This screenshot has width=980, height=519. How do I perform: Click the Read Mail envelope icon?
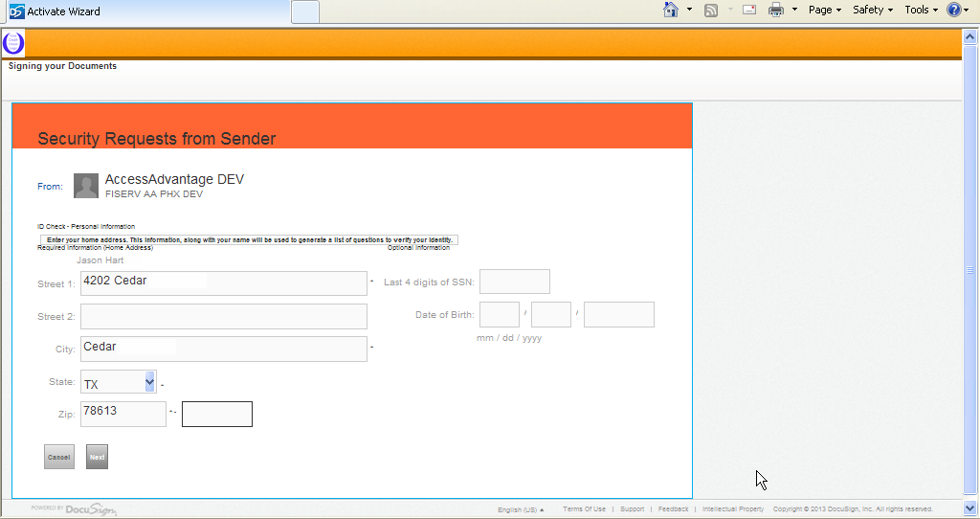(749, 10)
